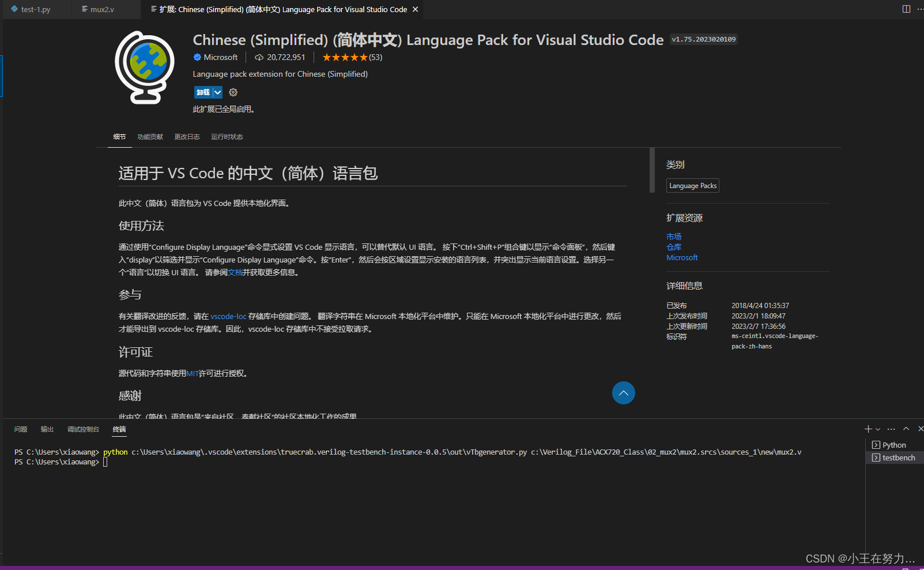
Task: Click the download count icon showing 20,722,951
Action: point(259,57)
